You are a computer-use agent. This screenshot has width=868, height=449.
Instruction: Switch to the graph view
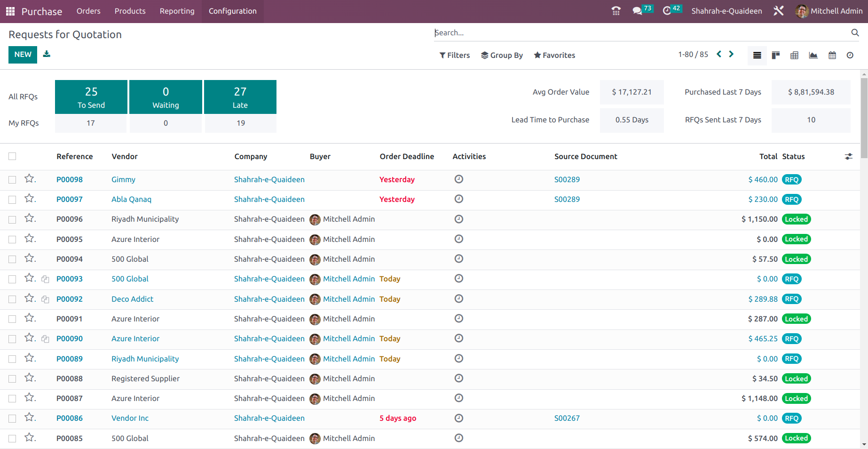[813, 55]
